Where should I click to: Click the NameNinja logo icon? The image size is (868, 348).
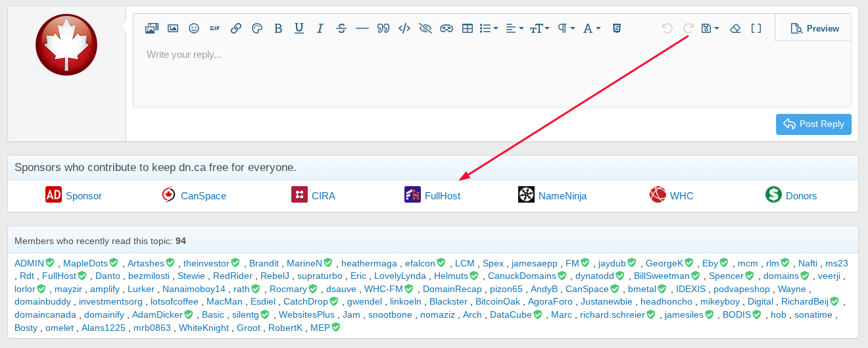[x=526, y=194]
